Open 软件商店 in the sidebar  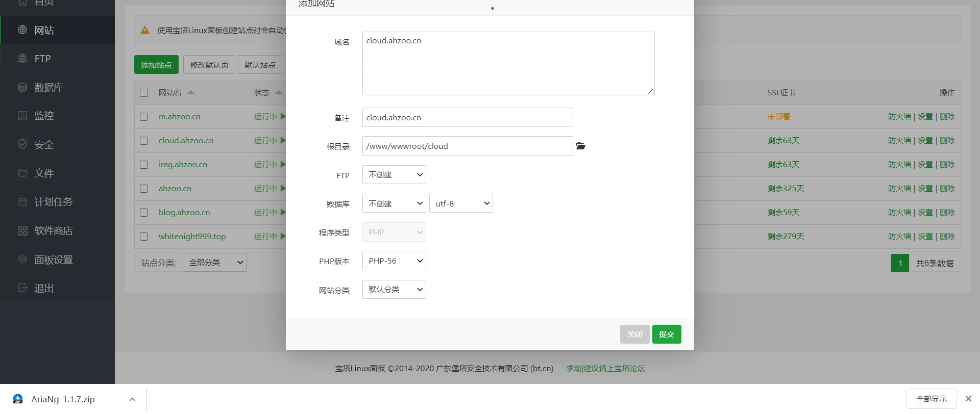[57, 230]
